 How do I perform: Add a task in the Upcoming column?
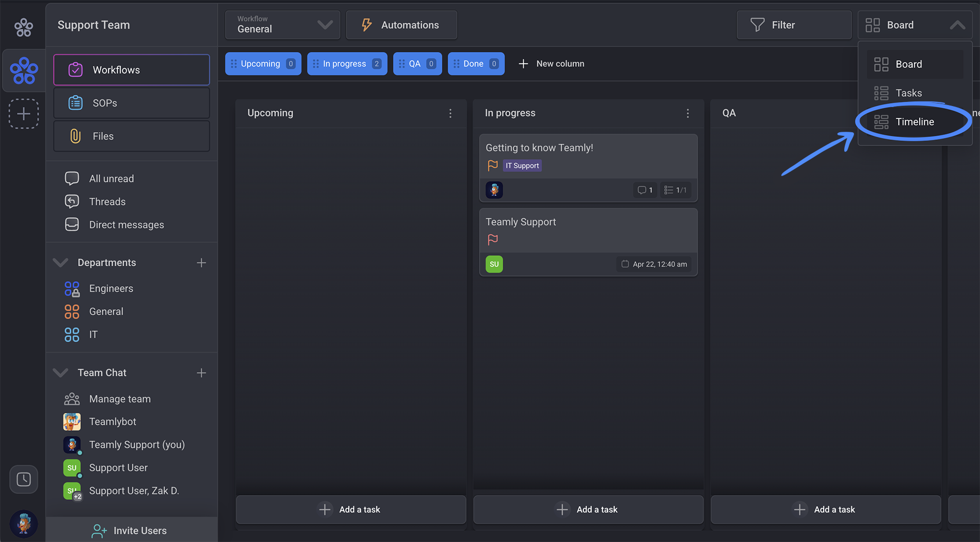[x=351, y=510]
